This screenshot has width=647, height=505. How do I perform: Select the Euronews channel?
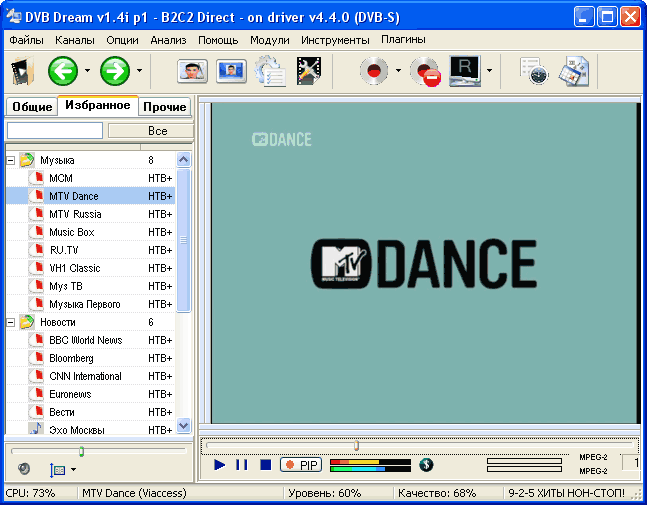coord(90,394)
